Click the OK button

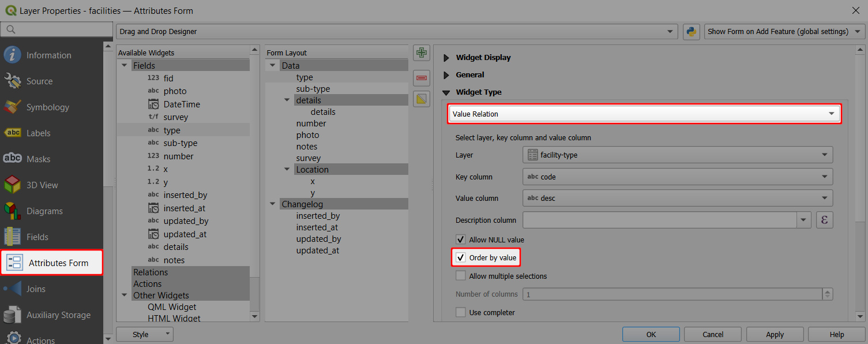coord(651,334)
